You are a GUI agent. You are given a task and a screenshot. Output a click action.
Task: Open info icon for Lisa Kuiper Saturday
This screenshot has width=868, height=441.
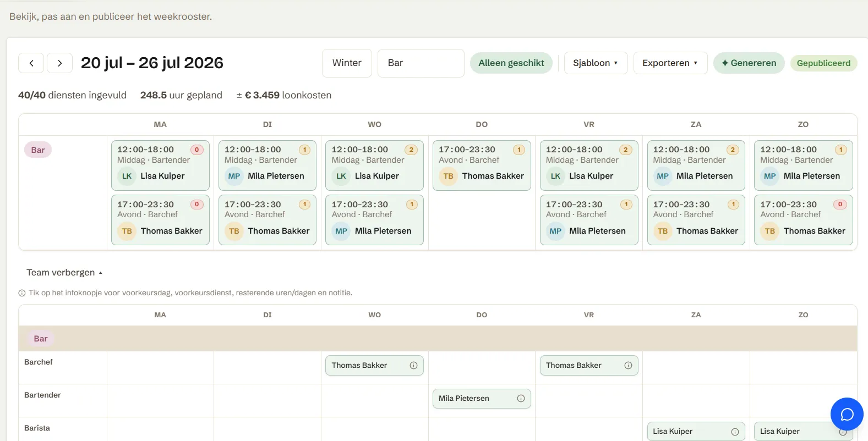pos(735,432)
